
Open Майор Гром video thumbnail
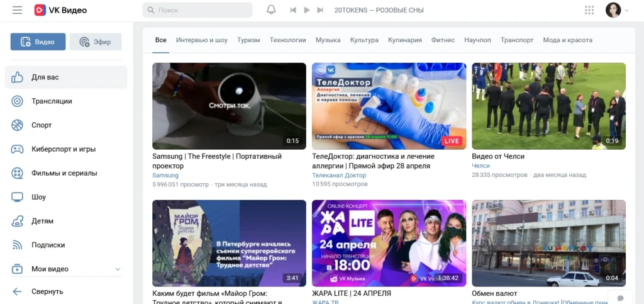(229, 243)
